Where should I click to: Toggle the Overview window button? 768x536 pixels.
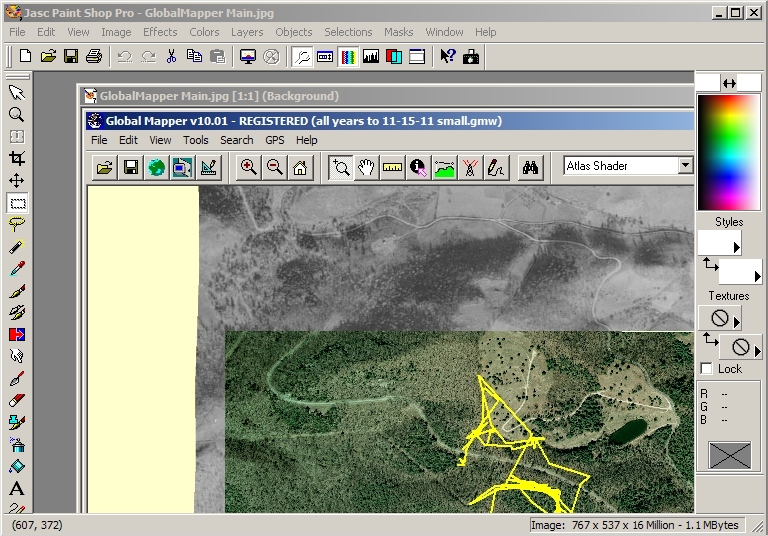pos(417,56)
